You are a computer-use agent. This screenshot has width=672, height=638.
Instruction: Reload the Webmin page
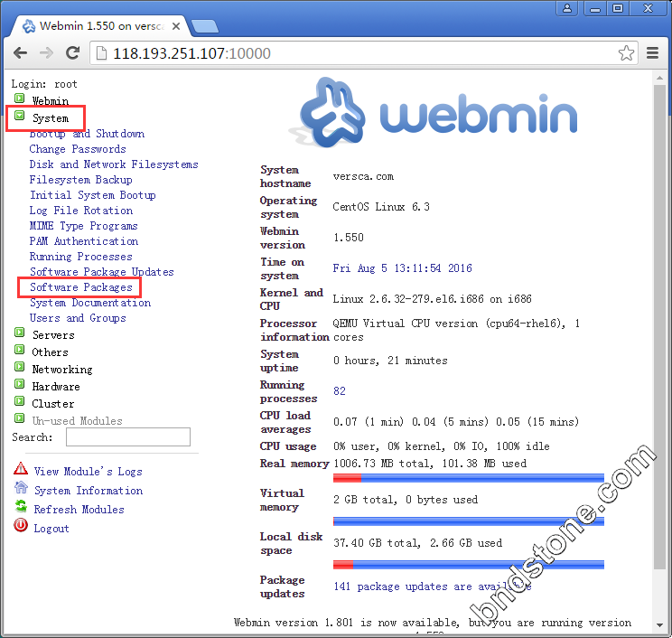point(73,52)
